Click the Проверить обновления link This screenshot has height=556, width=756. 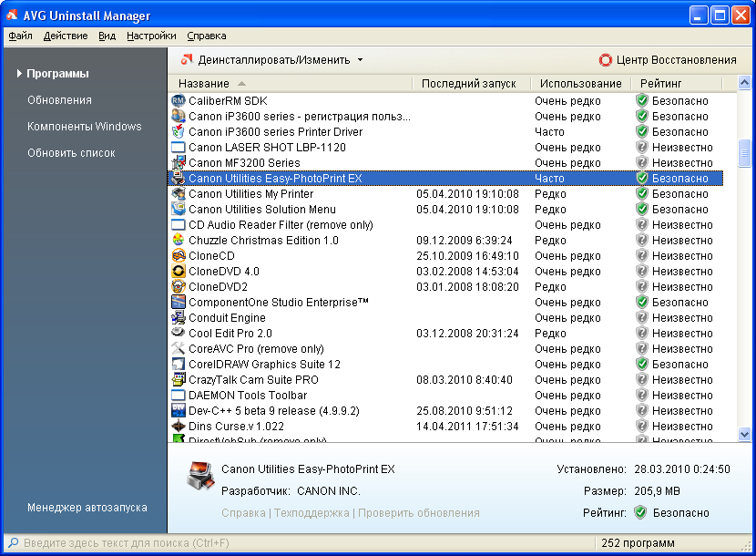coord(418,512)
